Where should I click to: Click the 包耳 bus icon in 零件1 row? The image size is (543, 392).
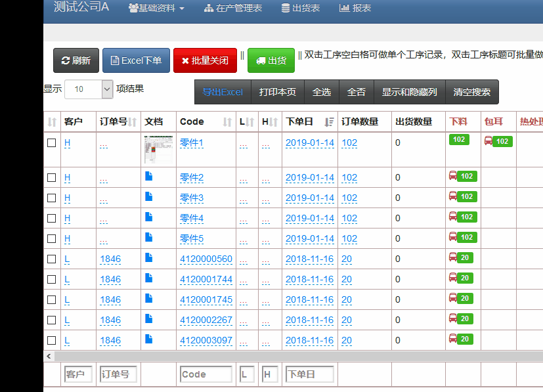pos(489,141)
